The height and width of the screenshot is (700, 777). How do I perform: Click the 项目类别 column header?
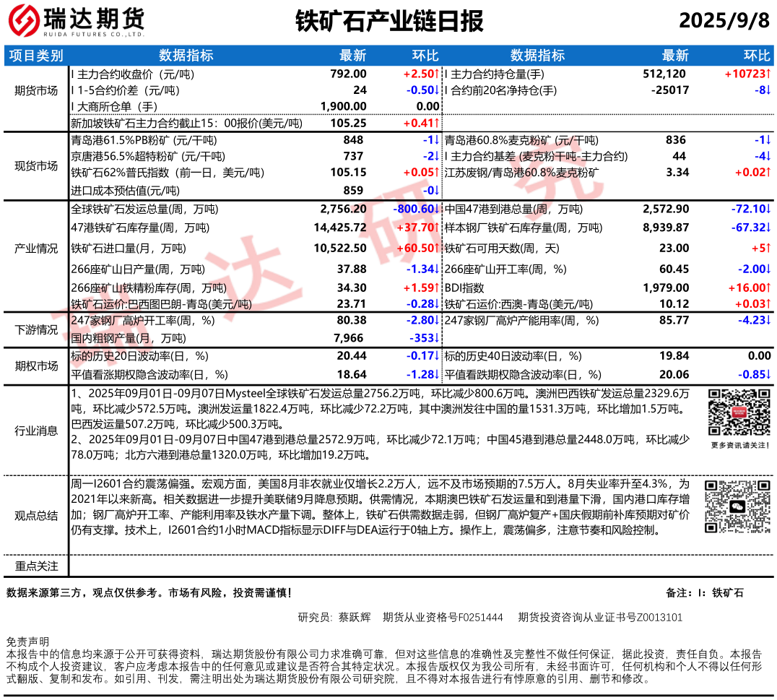click(36, 56)
